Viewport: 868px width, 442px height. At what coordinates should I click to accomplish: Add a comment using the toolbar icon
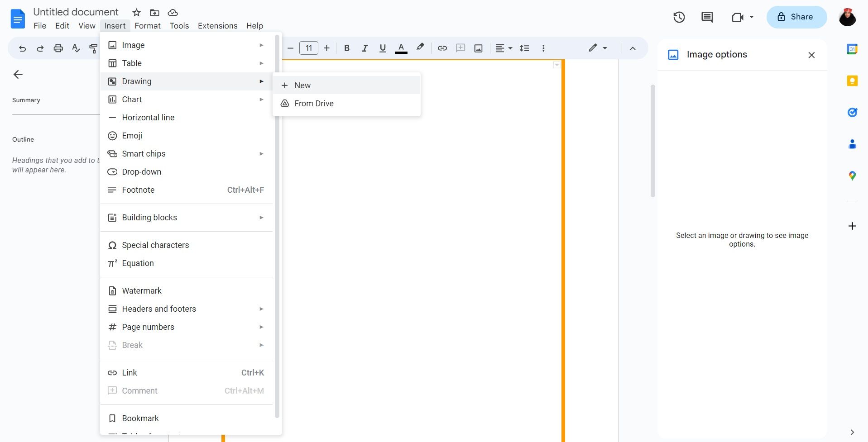460,48
